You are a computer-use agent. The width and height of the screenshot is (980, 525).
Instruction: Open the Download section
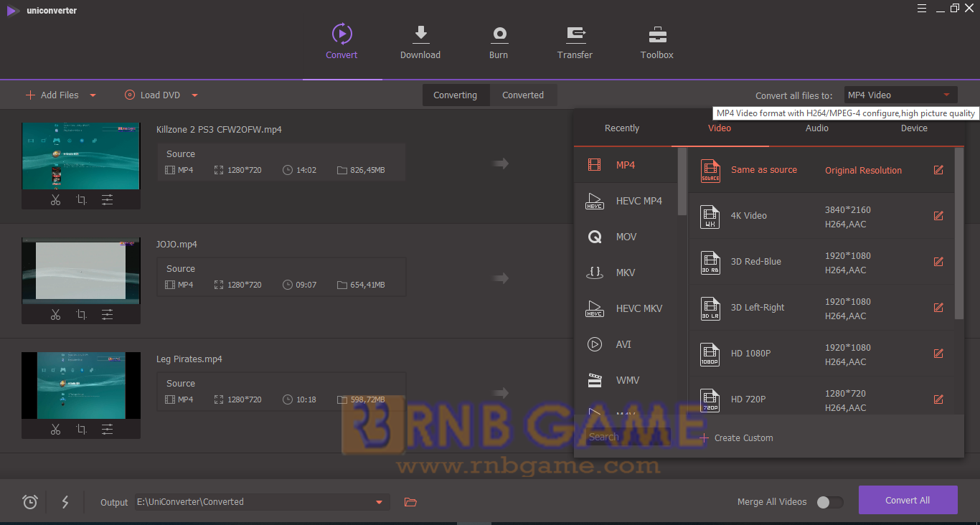[x=420, y=42]
